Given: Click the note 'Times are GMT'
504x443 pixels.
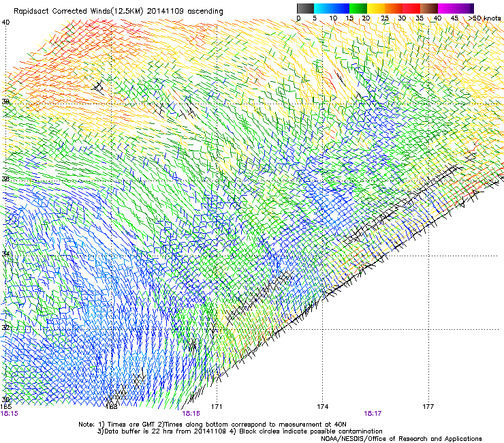Looking at the screenshot, I should [131, 425].
